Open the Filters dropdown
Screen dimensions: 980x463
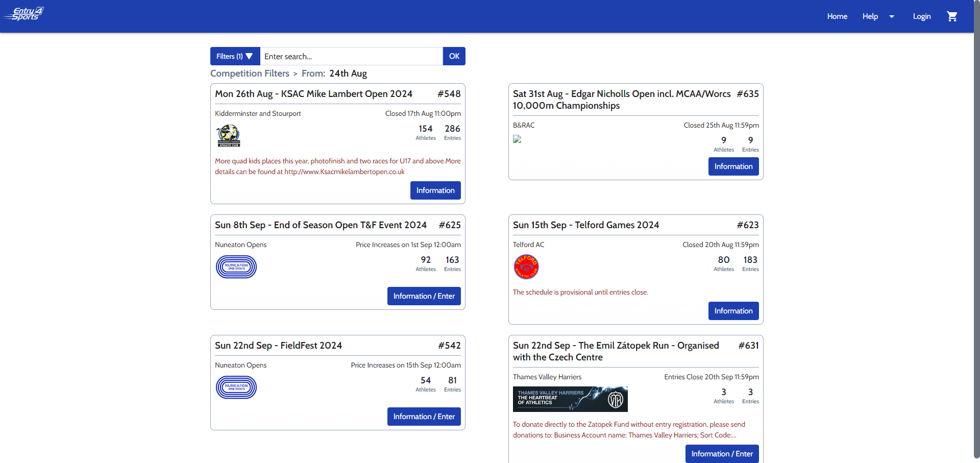tap(234, 56)
